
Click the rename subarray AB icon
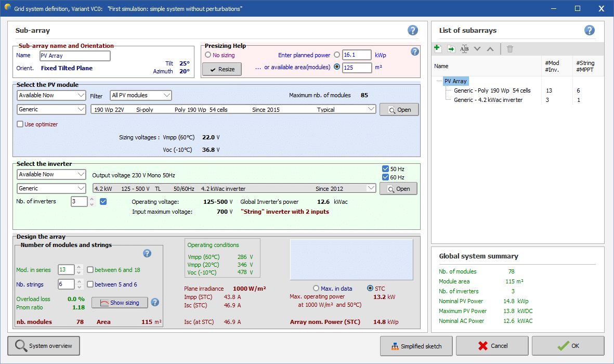pos(464,49)
